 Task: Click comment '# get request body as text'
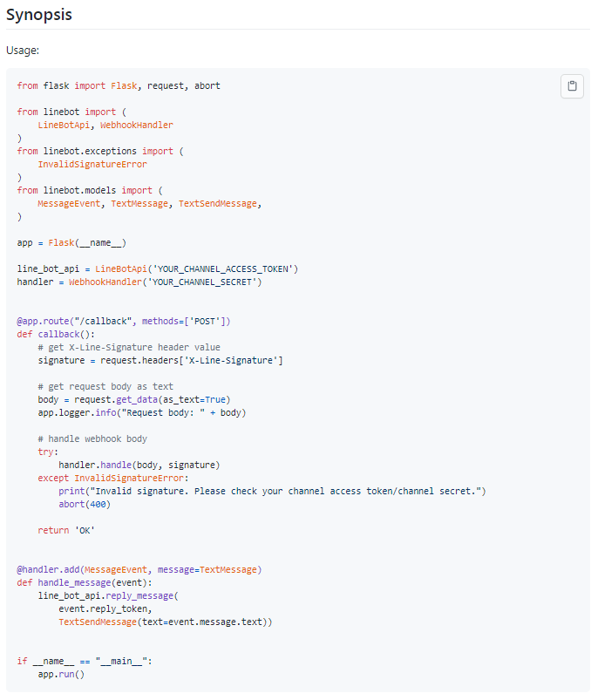pos(105,386)
